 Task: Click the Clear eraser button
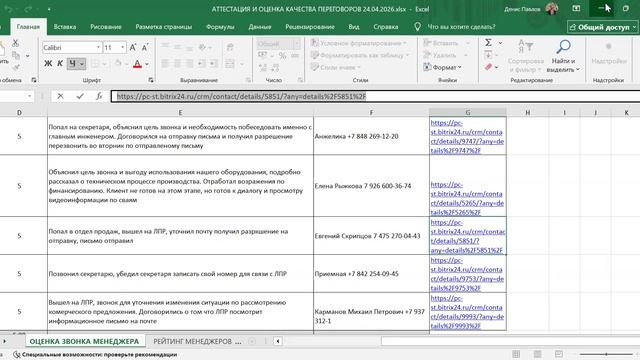click(489, 67)
